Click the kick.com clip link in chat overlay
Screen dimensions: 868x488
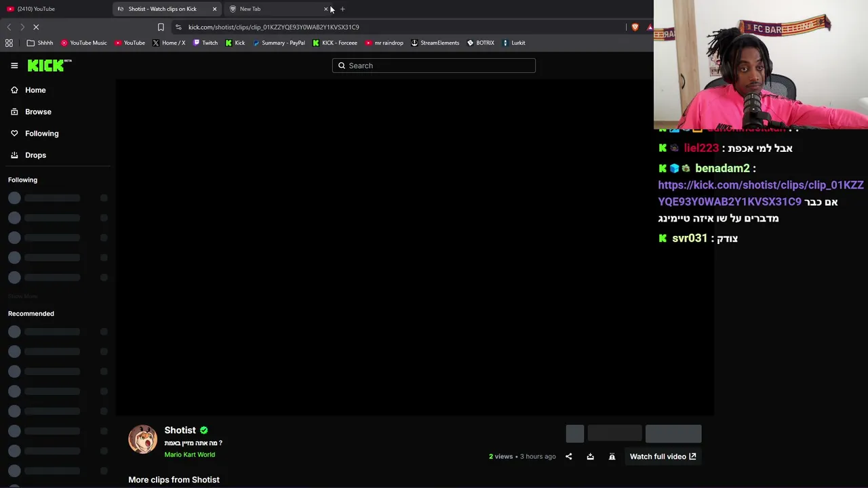[x=761, y=193]
